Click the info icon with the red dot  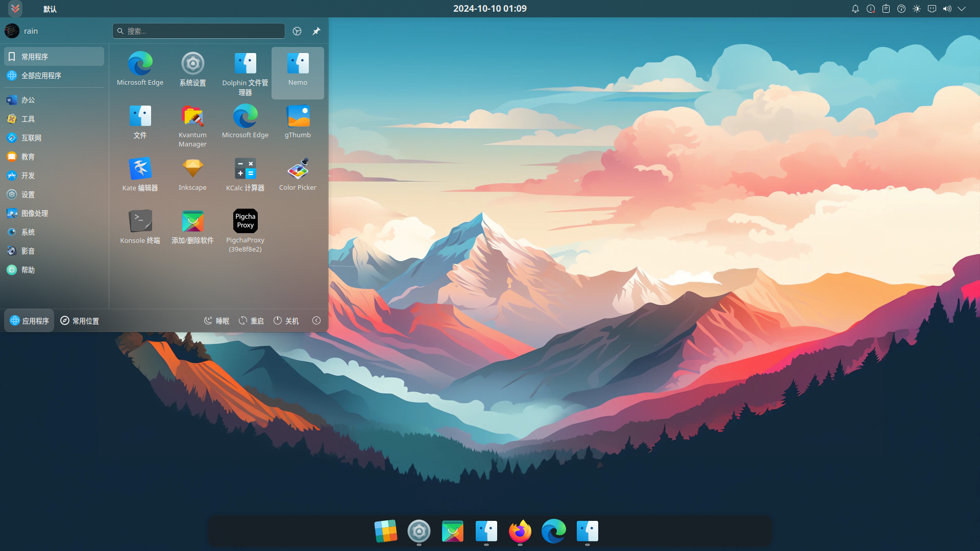(871, 9)
